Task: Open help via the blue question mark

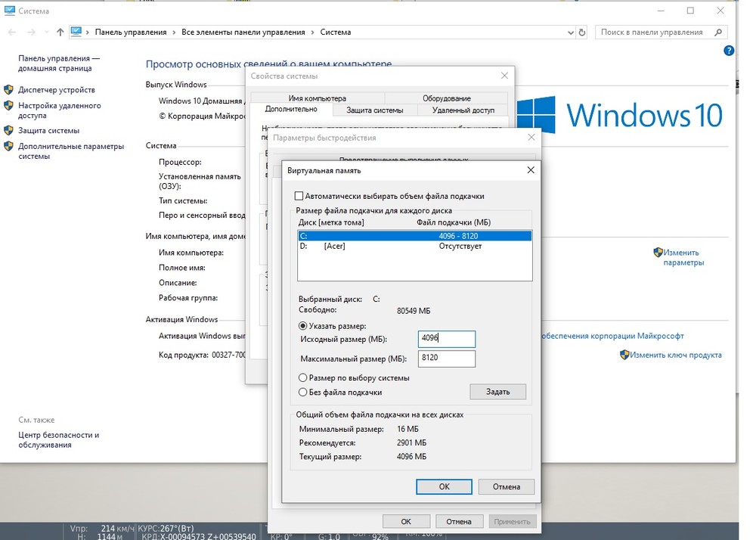Action: pyautogui.click(x=729, y=51)
